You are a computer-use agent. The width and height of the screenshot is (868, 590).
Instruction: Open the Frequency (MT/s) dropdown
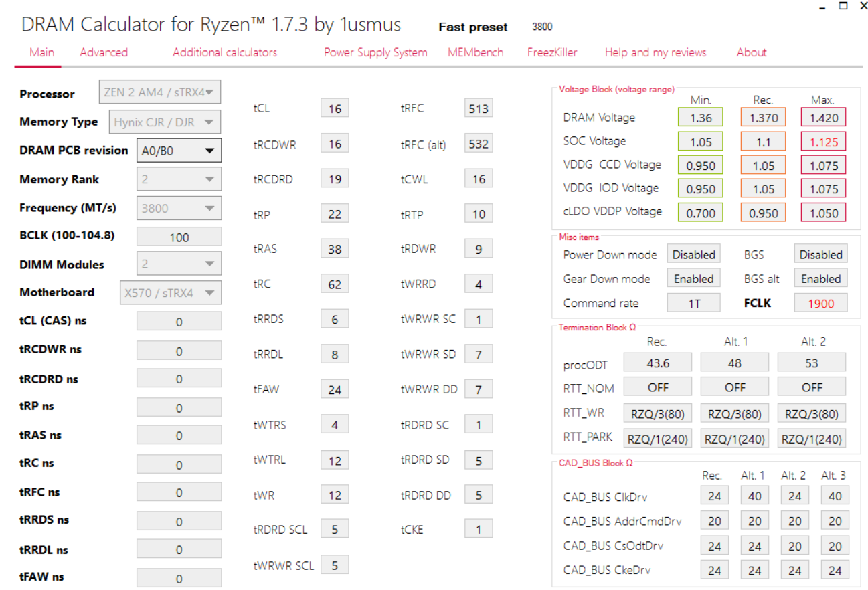point(179,208)
